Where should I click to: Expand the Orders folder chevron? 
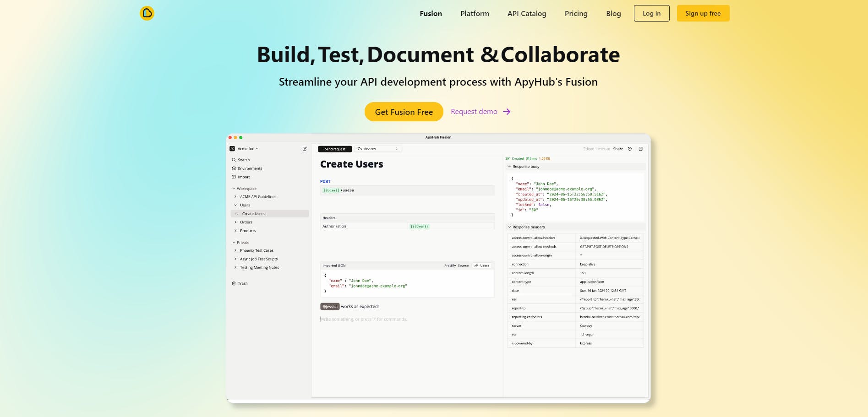click(x=235, y=222)
